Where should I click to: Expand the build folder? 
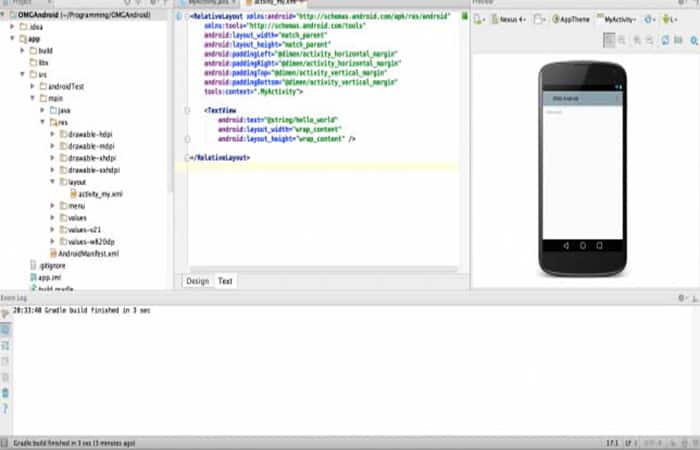point(22,50)
